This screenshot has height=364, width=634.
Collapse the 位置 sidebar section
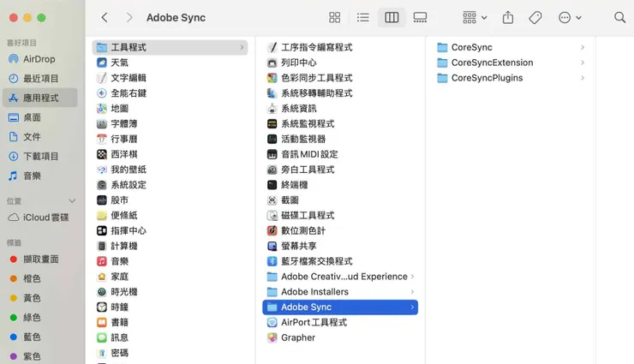point(72,200)
